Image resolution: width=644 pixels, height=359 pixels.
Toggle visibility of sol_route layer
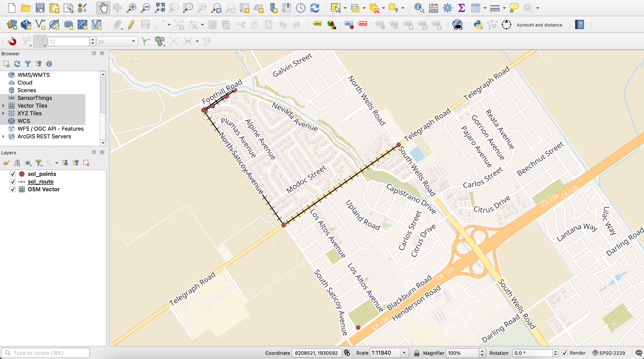point(13,182)
